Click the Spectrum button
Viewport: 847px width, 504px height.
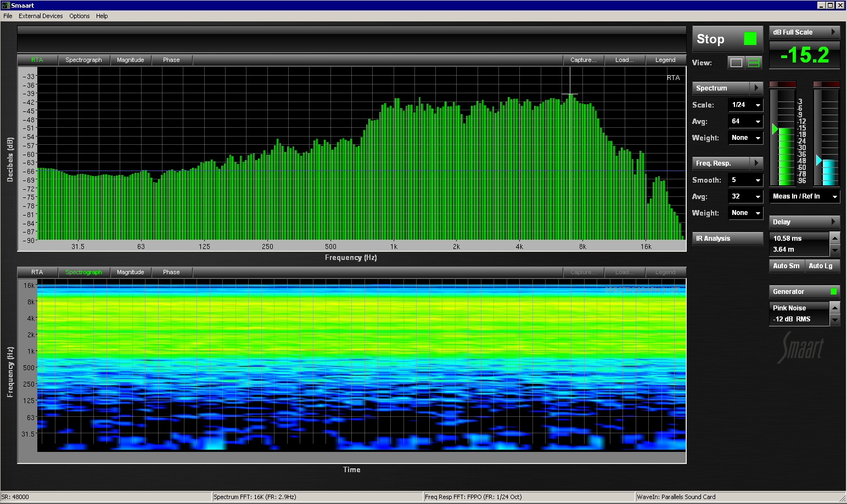point(721,88)
